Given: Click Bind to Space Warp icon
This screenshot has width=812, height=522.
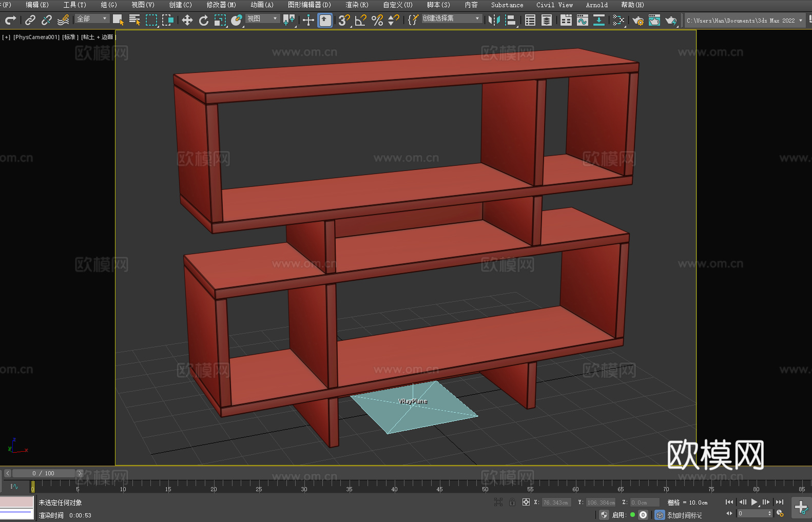Looking at the screenshot, I should [63, 20].
